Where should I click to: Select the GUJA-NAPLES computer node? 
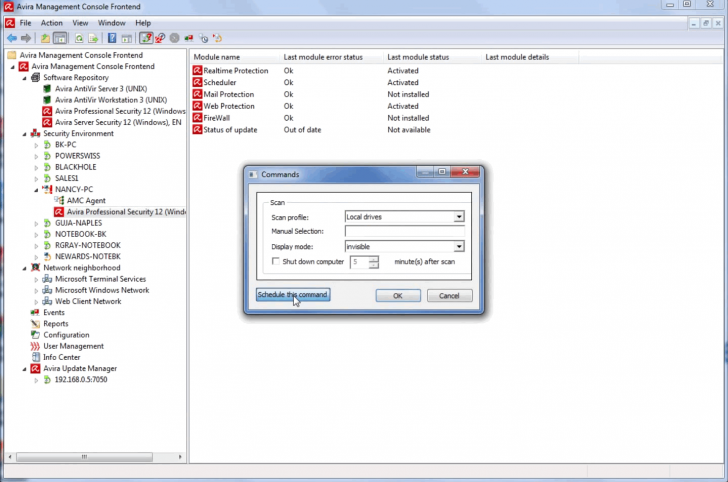tap(78, 223)
